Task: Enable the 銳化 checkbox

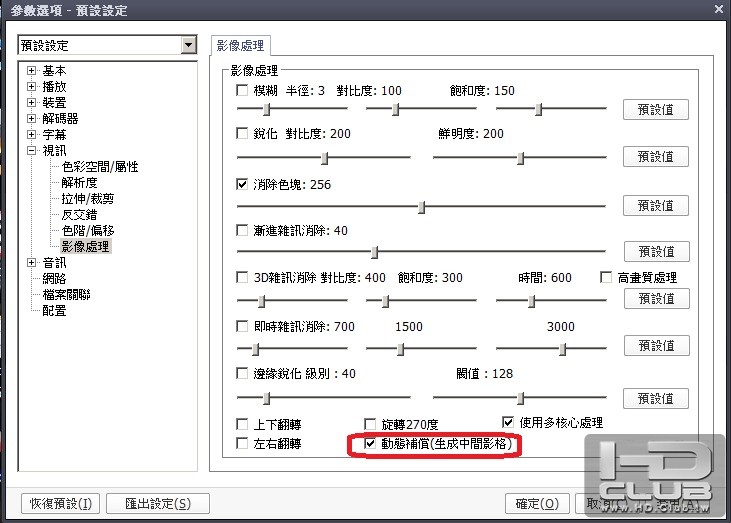Action: click(242, 134)
